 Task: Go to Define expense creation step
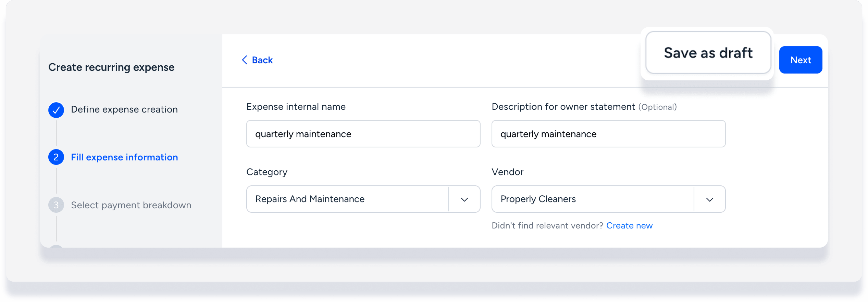click(124, 109)
